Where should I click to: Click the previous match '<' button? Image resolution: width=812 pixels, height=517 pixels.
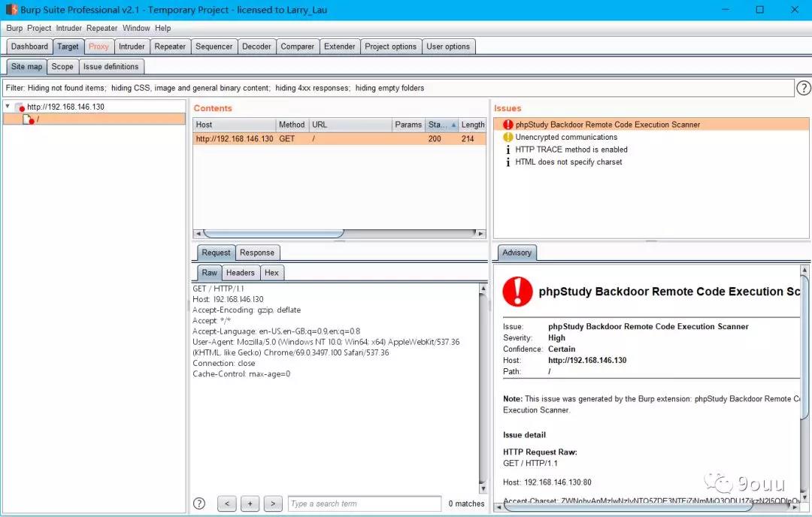[x=227, y=503]
